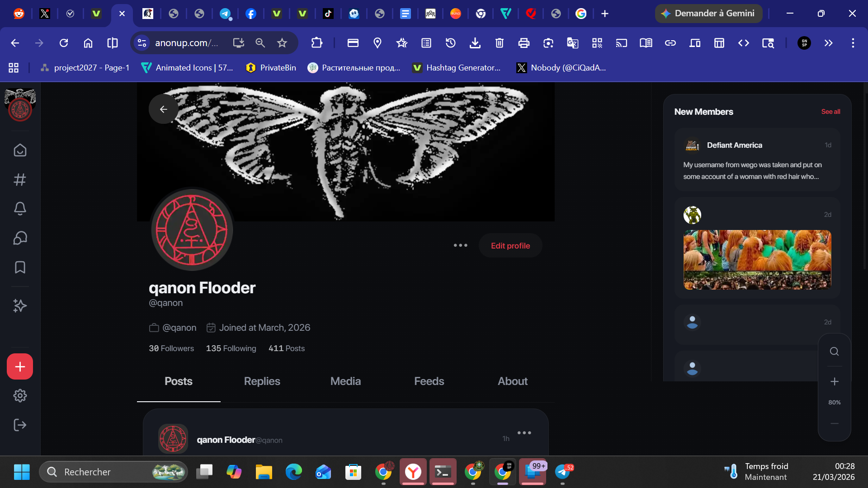
Task: Open Telegram from the Windows taskbar
Action: pyautogui.click(x=562, y=472)
